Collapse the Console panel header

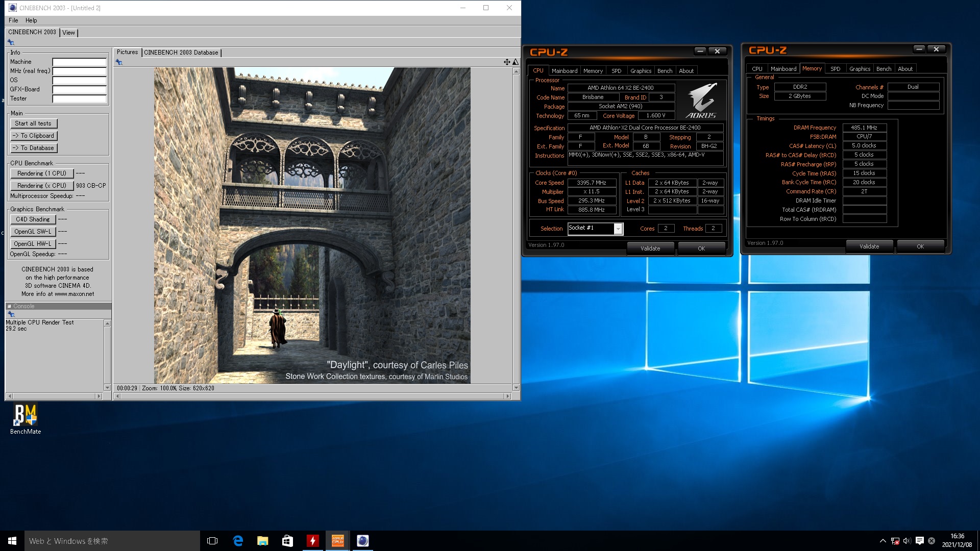tap(58, 306)
